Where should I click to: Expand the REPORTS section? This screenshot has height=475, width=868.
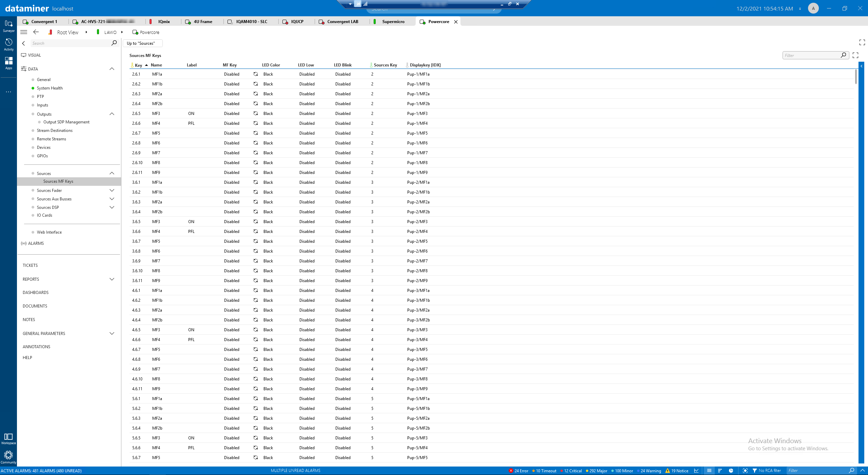click(x=112, y=279)
